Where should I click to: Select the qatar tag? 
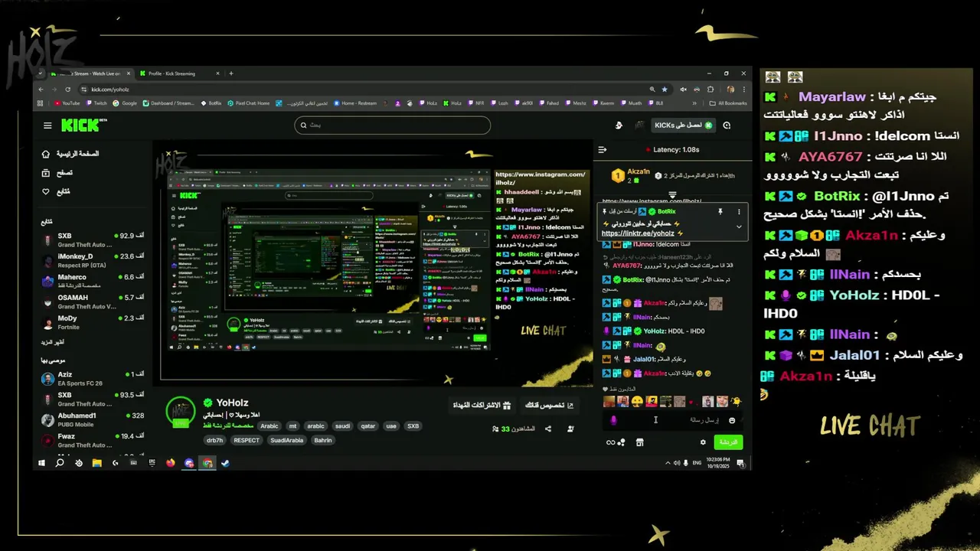(368, 426)
